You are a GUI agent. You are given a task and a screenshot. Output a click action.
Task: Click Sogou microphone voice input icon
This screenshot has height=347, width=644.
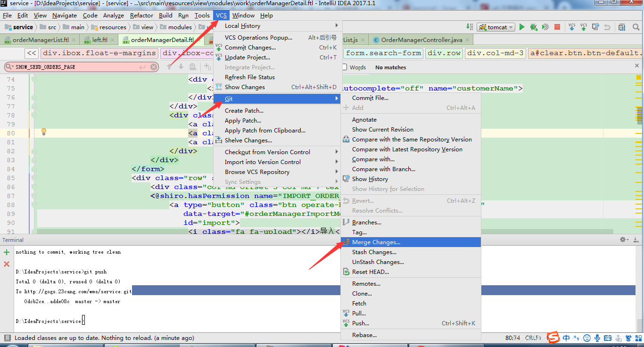tap(597, 338)
